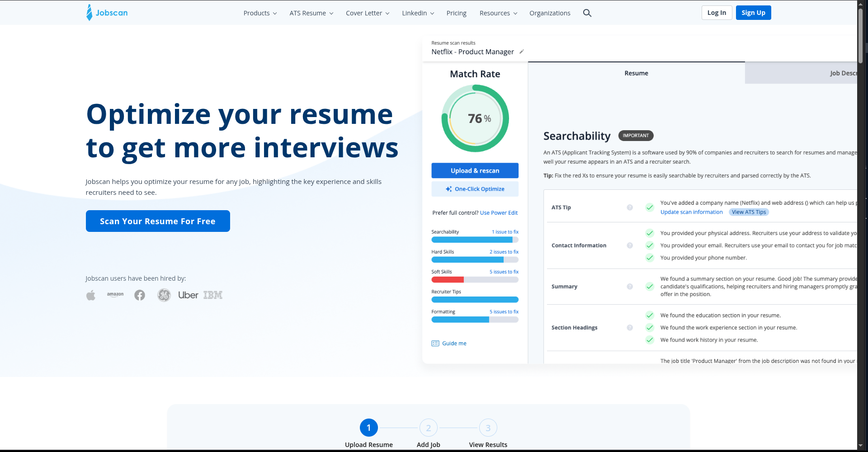Click step 2 Add Job circle
The width and height of the screenshot is (868, 452).
[428, 427]
